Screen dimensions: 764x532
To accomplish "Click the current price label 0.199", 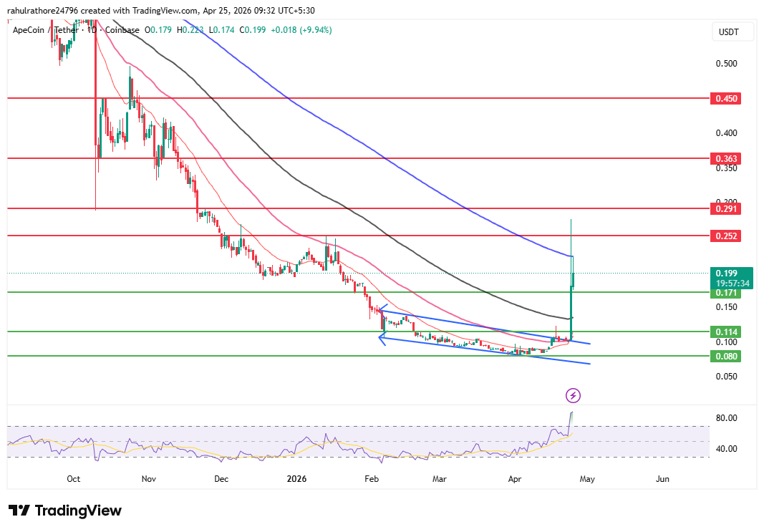I will coord(726,274).
